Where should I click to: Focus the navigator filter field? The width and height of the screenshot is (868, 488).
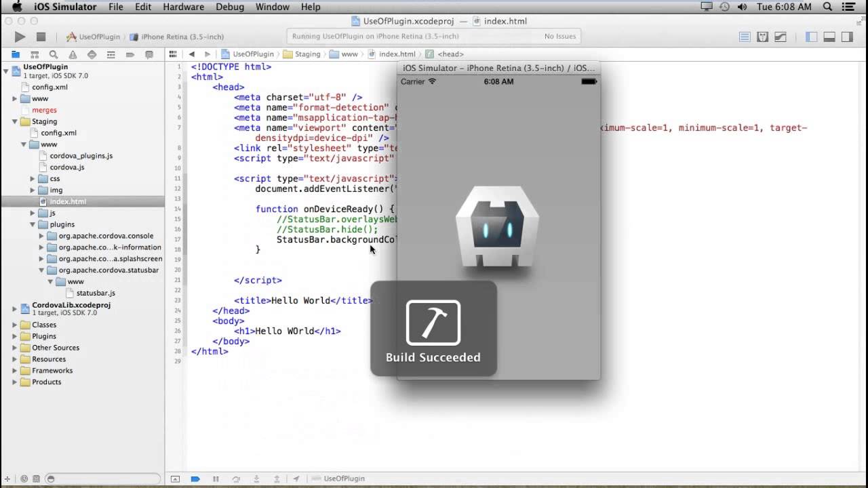point(102,479)
